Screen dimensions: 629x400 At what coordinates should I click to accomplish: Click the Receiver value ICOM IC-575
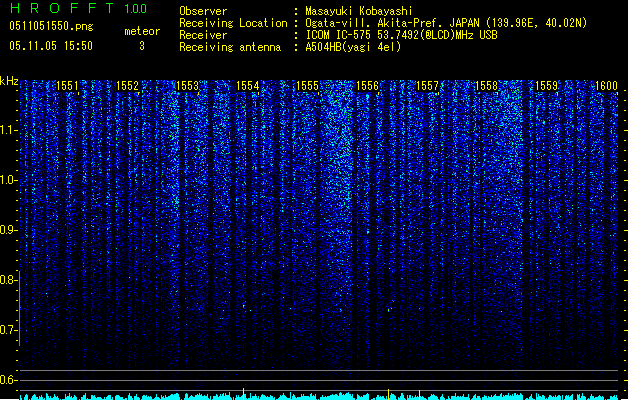[x=339, y=35]
